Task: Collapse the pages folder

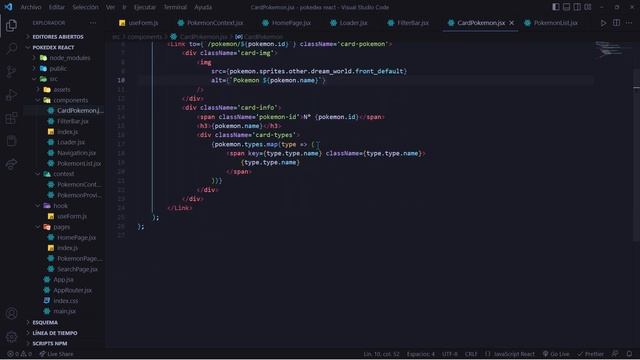Action: (x=62, y=227)
